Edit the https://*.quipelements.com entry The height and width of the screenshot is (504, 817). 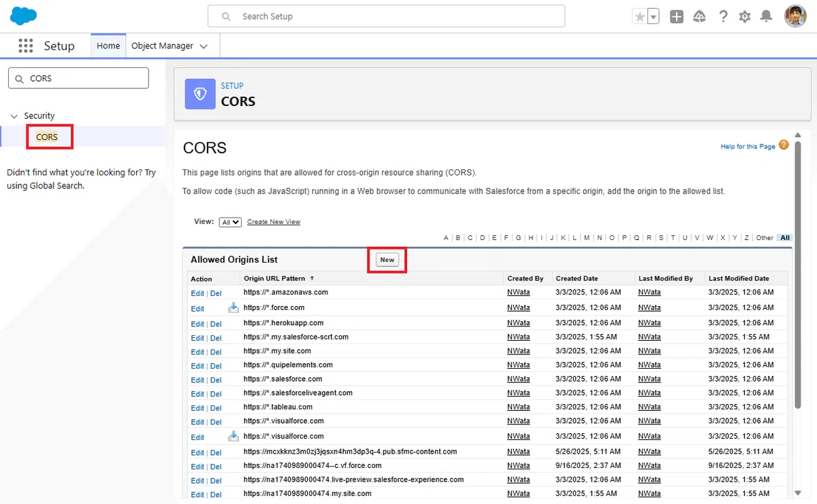click(197, 366)
